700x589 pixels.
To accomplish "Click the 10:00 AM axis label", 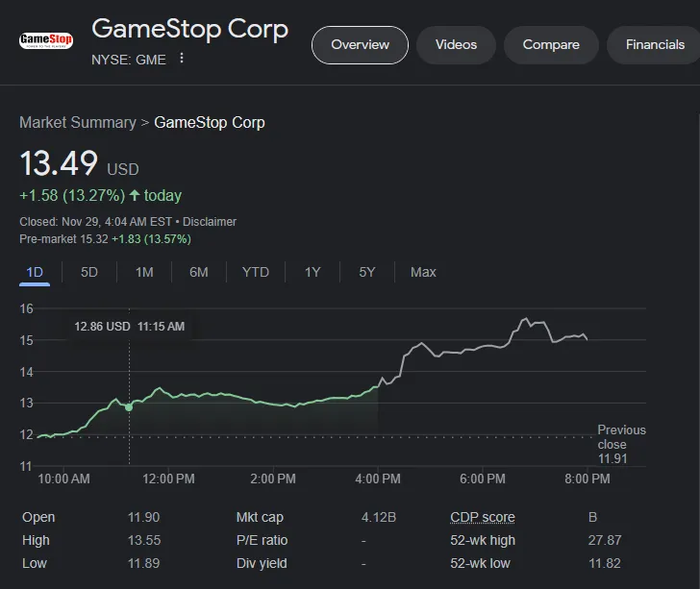I will click(x=63, y=479).
